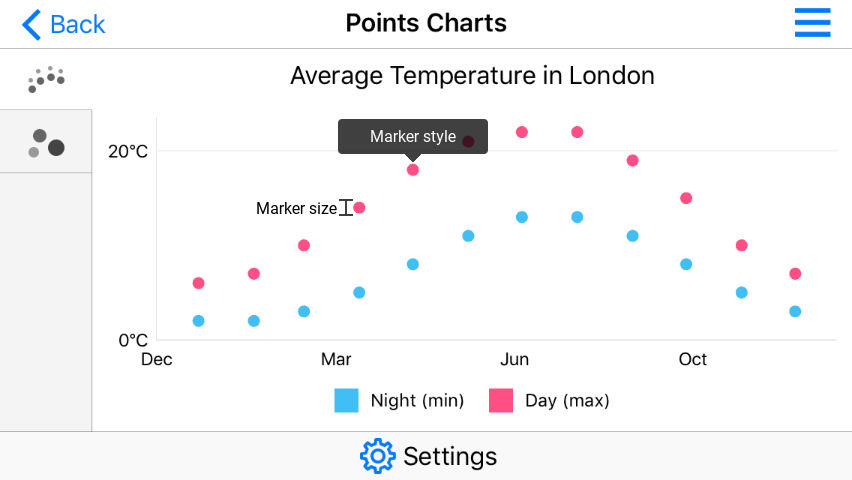Click the Settings gear icon
The image size is (852, 480).
coord(377,456)
